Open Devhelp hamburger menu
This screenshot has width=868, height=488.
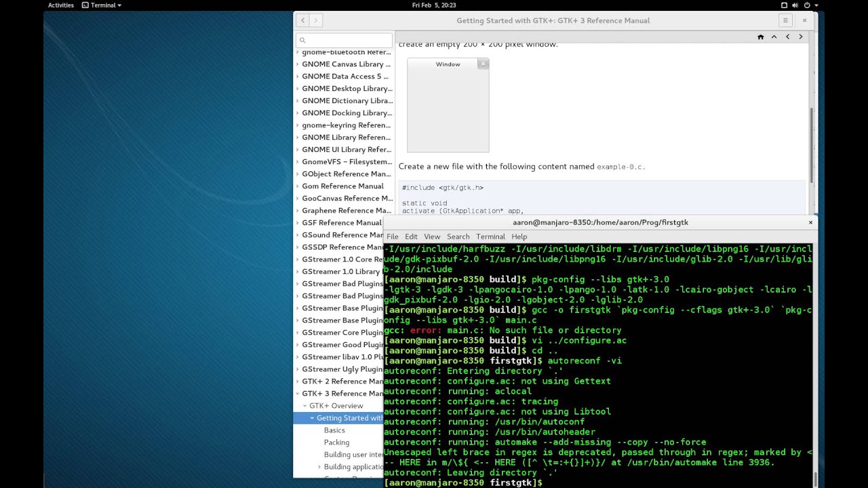coord(785,20)
